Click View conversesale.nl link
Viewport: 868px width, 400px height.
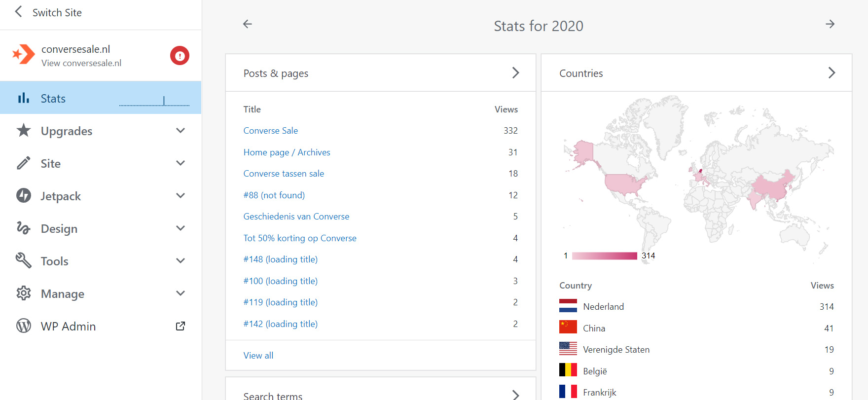coord(81,63)
